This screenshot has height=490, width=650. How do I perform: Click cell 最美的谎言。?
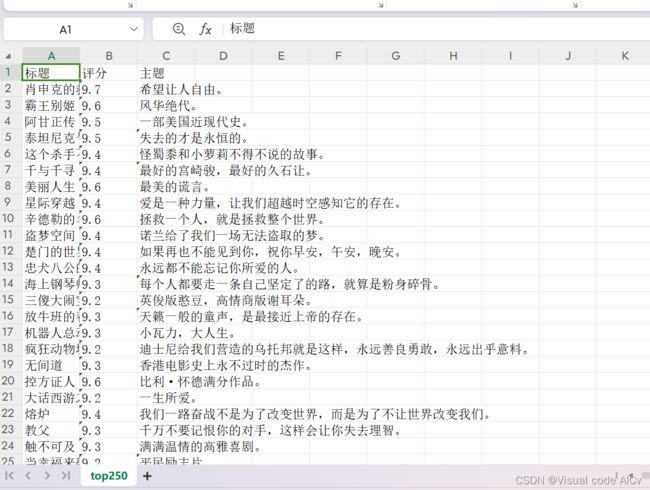pos(175,187)
